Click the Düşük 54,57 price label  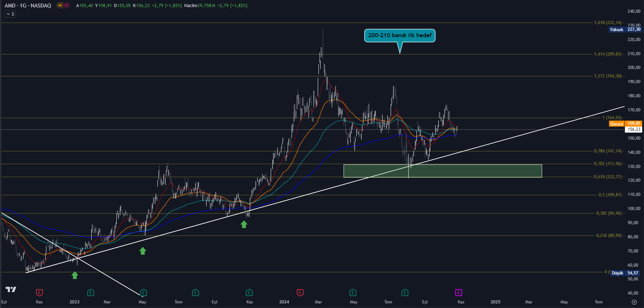tap(625, 273)
